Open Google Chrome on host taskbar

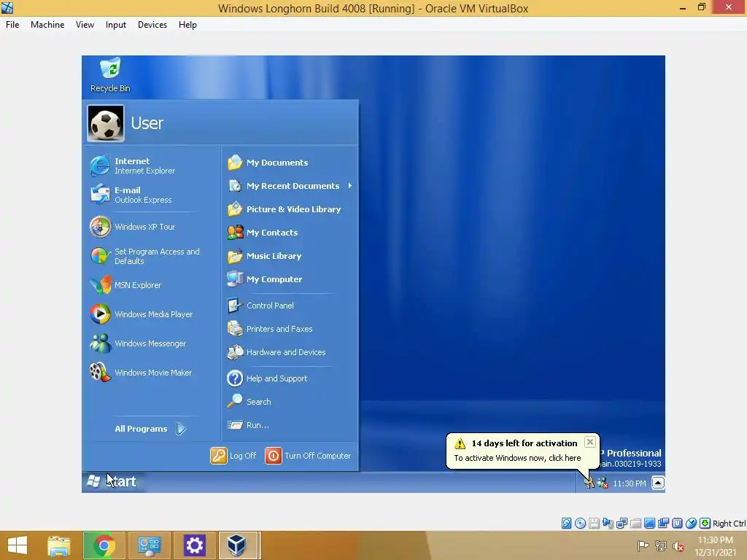click(104, 545)
